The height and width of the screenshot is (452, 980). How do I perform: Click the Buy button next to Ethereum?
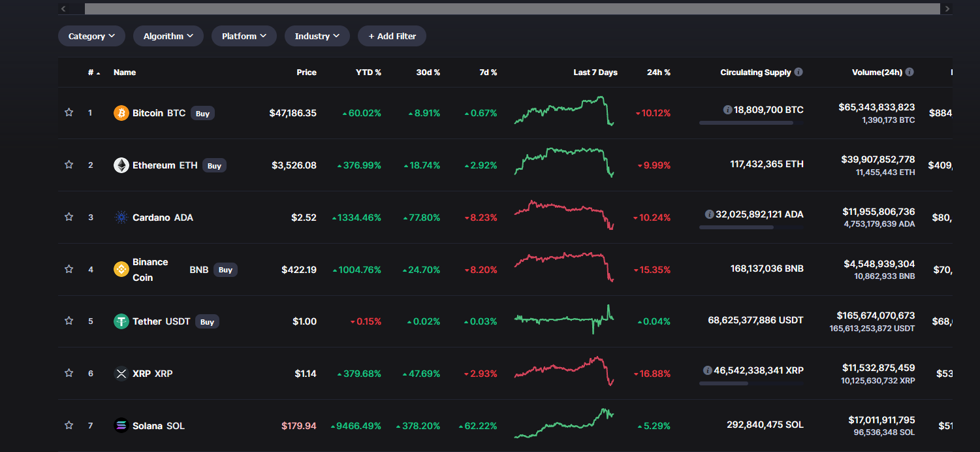pyautogui.click(x=214, y=166)
